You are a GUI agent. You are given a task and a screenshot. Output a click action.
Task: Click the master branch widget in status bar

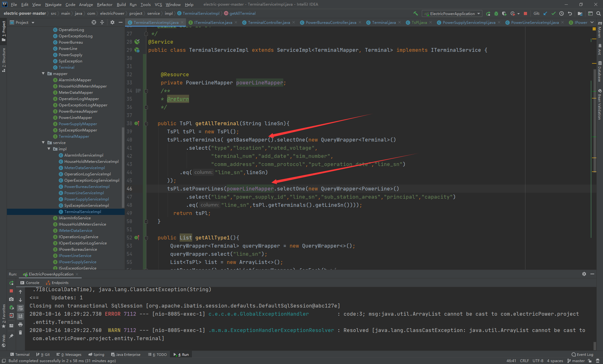pos(576,361)
